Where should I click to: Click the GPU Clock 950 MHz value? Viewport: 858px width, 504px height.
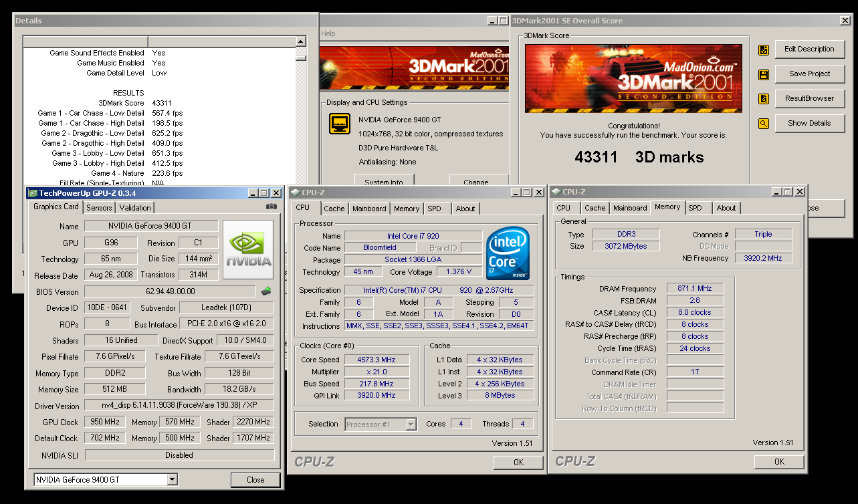104,422
